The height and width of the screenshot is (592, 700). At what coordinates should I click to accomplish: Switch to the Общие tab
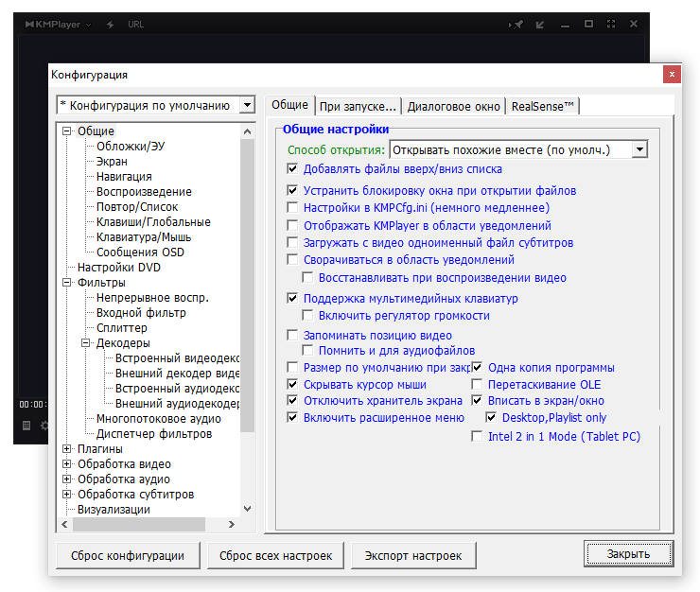pyautogui.click(x=289, y=105)
